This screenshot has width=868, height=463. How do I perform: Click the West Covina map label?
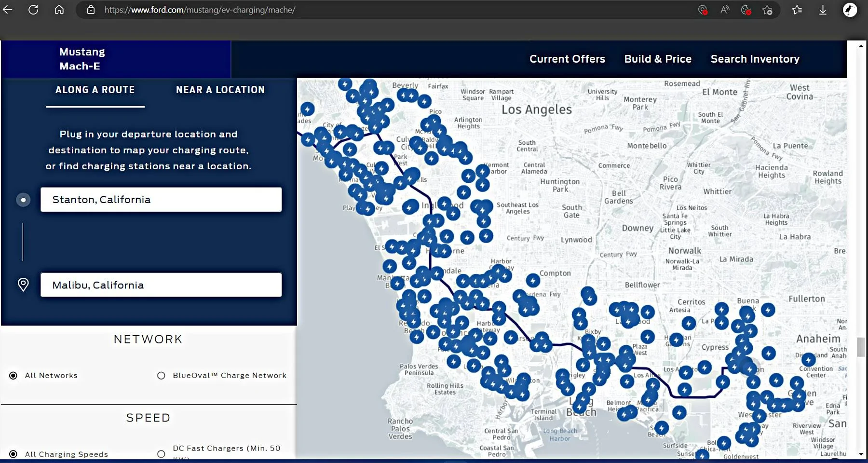(800, 92)
